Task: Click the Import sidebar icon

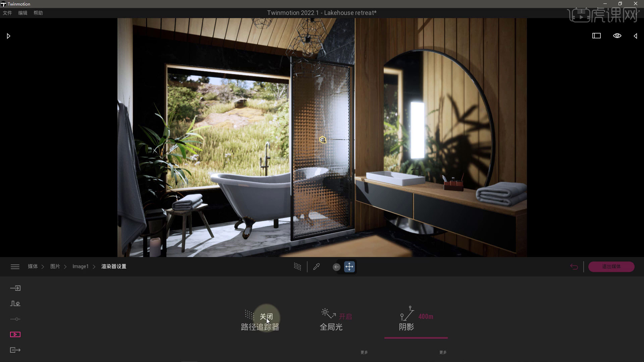Action: coord(15,288)
